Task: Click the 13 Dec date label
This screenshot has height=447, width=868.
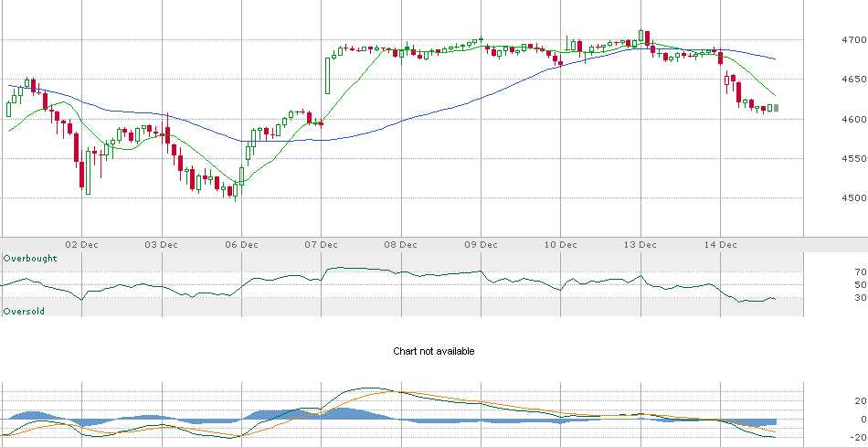Action: 640,245
